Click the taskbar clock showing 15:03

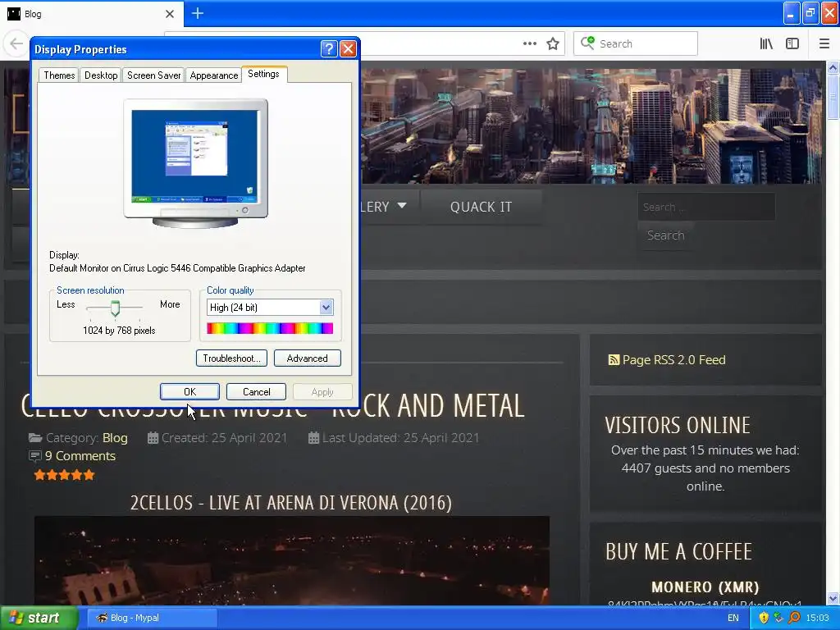[817, 618]
